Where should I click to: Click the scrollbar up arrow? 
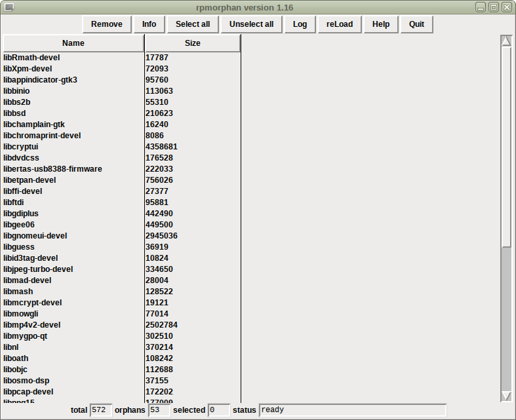coord(506,41)
